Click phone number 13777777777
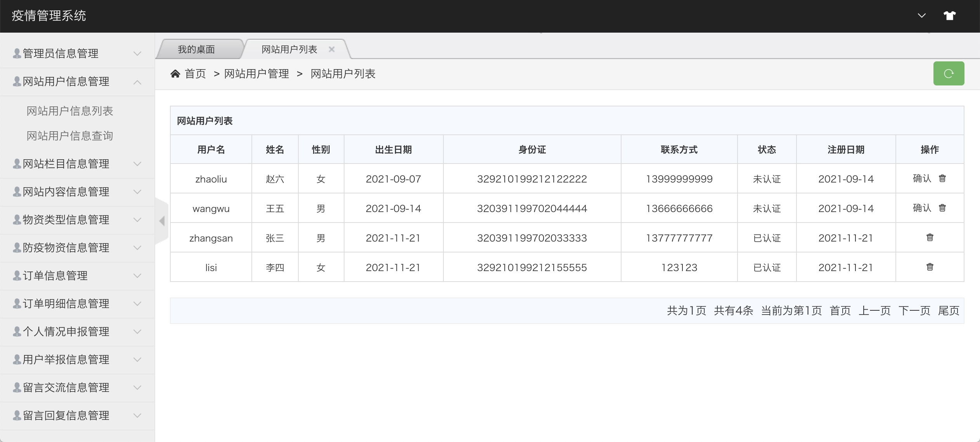The width and height of the screenshot is (980, 442). pos(679,238)
